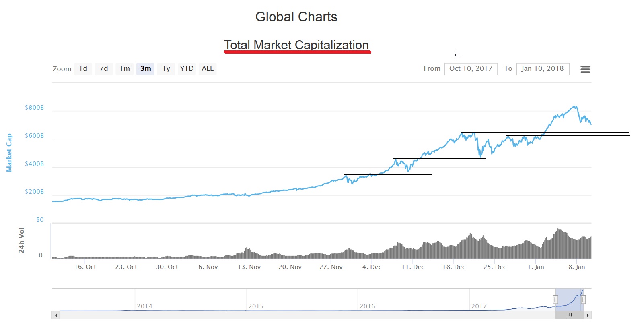Edit the To date field
Viewport: 644px width, 325px height.
[543, 69]
